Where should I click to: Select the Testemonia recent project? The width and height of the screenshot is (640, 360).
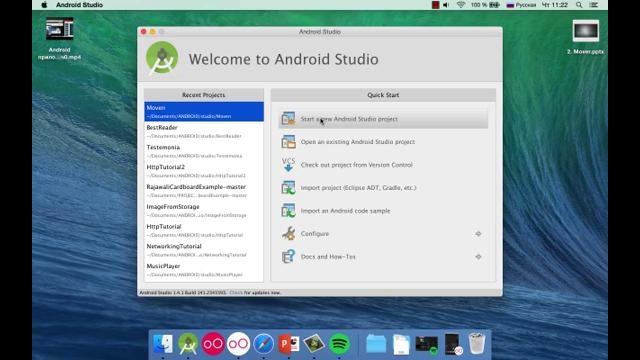click(x=204, y=151)
